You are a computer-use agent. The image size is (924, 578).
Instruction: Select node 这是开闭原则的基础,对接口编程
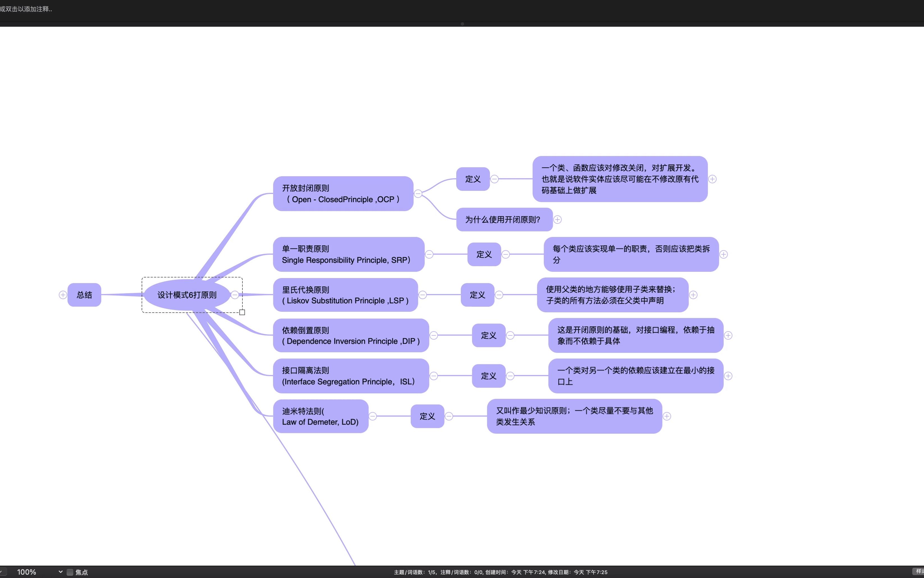coord(635,335)
